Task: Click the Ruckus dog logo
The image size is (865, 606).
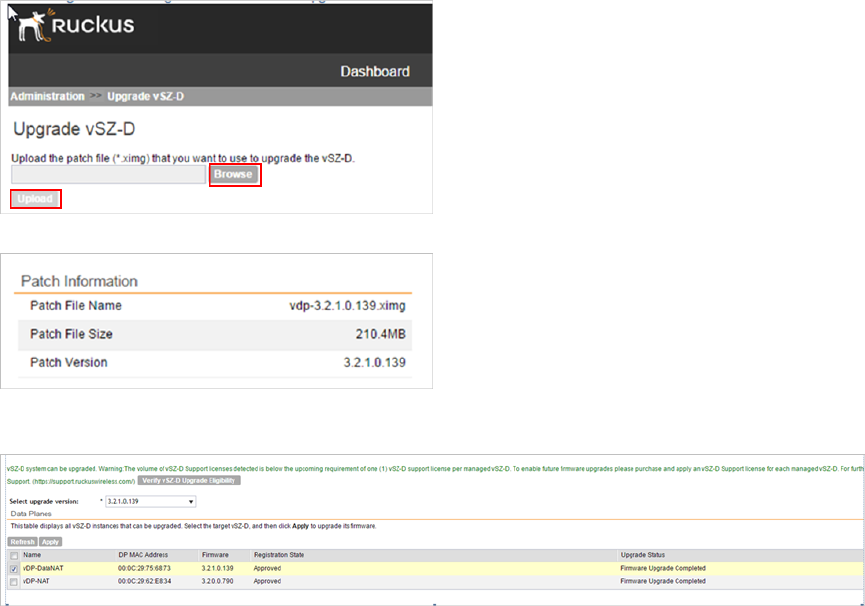Action: [35, 25]
